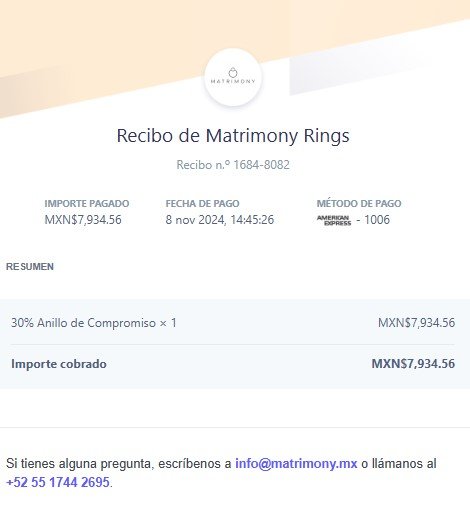This screenshot has height=512, width=470.
Task: Call the +52 55 1744 2695 phone link
Action: point(58,482)
